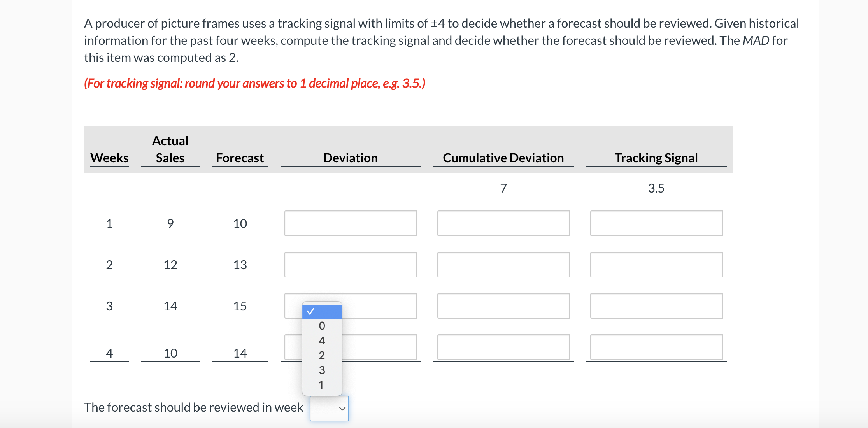Select option 3 from the week list

322,370
